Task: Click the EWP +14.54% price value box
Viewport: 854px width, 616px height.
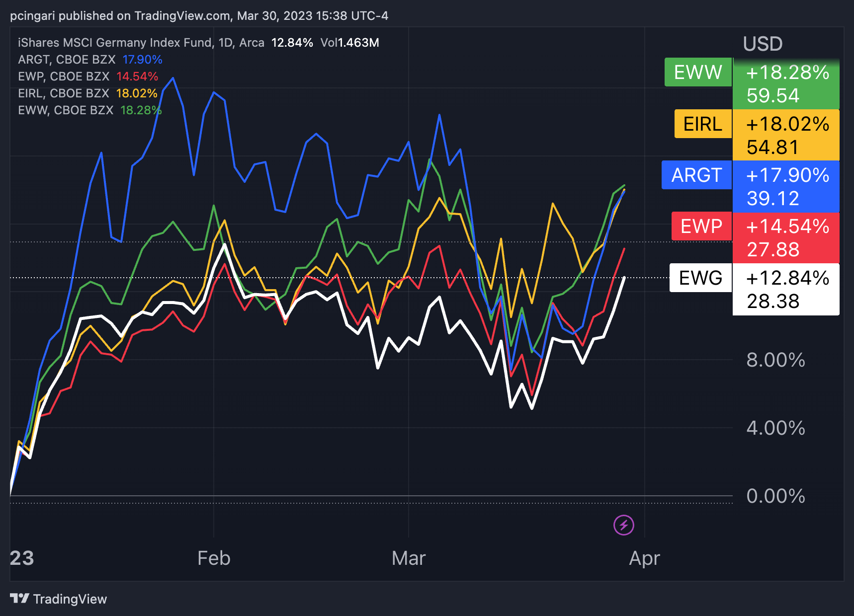Action: pos(786,237)
